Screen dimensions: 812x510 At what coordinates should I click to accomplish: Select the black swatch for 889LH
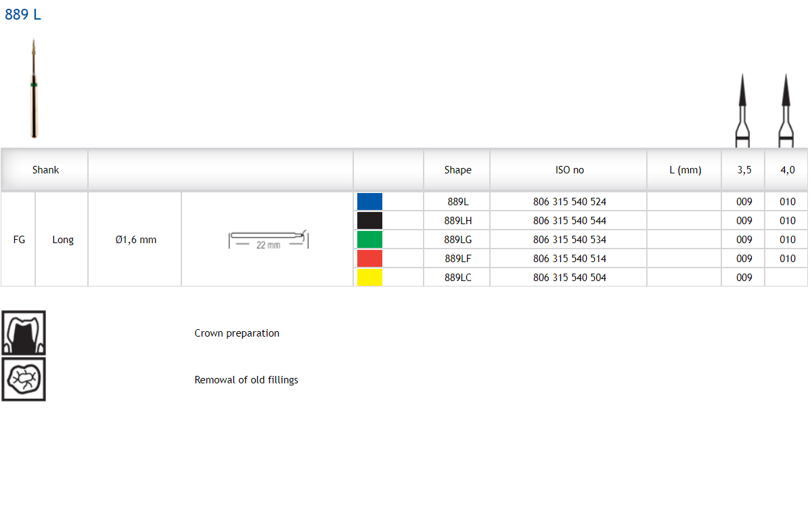pyautogui.click(x=369, y=220)
